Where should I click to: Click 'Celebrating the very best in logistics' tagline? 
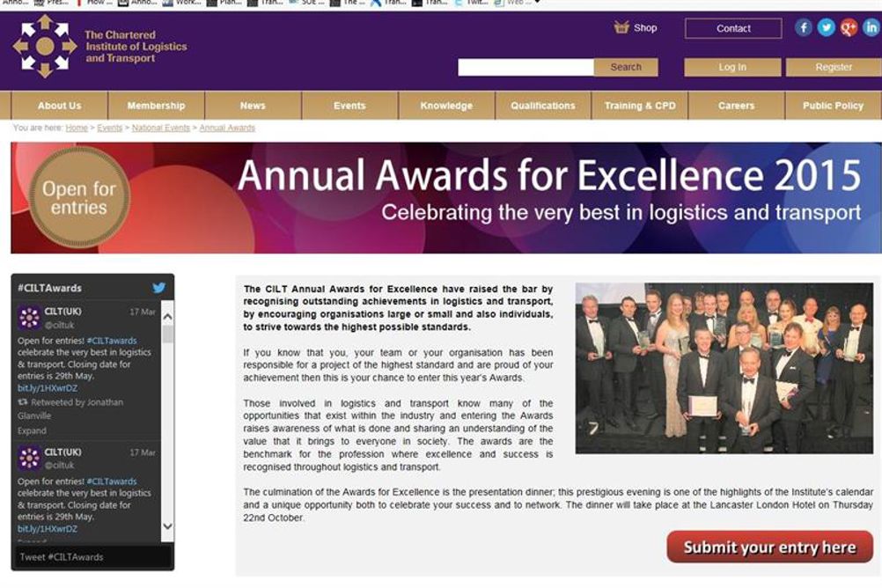click(621, 213)
